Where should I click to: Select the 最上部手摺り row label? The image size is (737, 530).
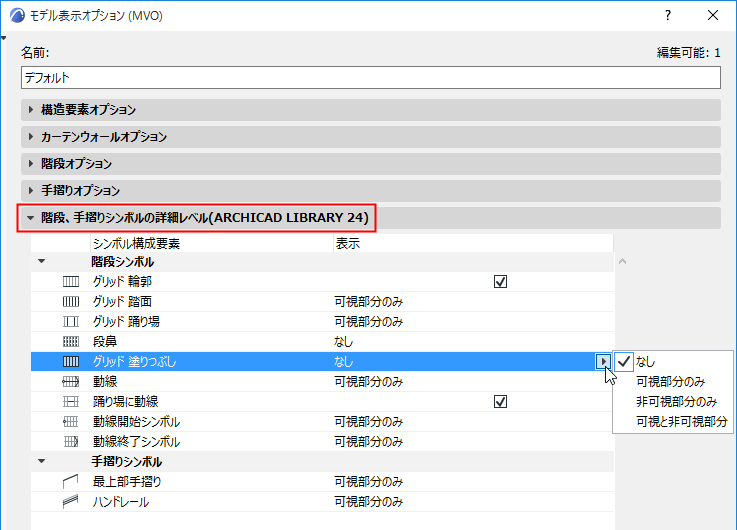(127, 482)
